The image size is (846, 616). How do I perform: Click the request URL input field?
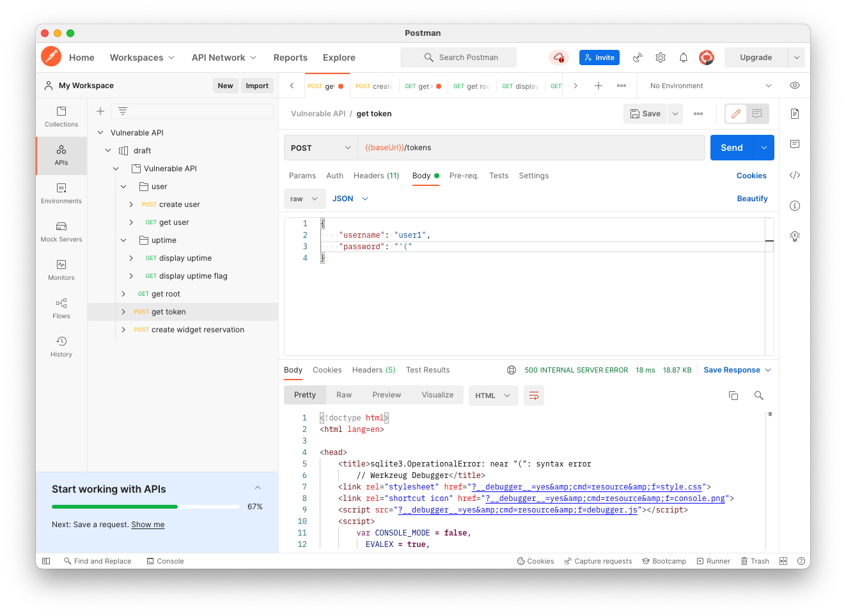[531, 148]
